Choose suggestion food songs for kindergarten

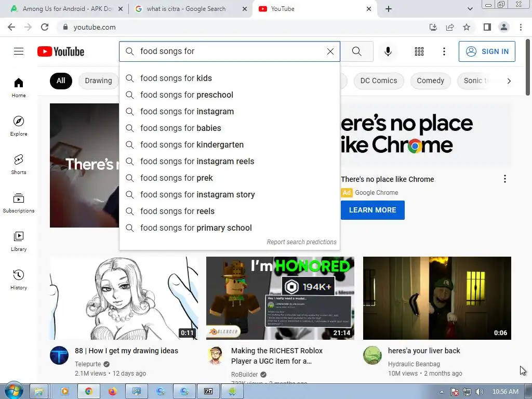point(229,144)
